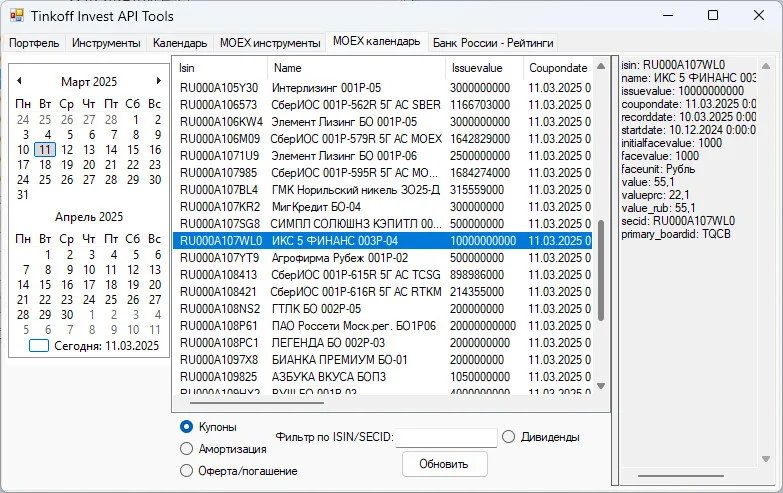Select the Оферта/погашение radio button

[x=186, y=471]
